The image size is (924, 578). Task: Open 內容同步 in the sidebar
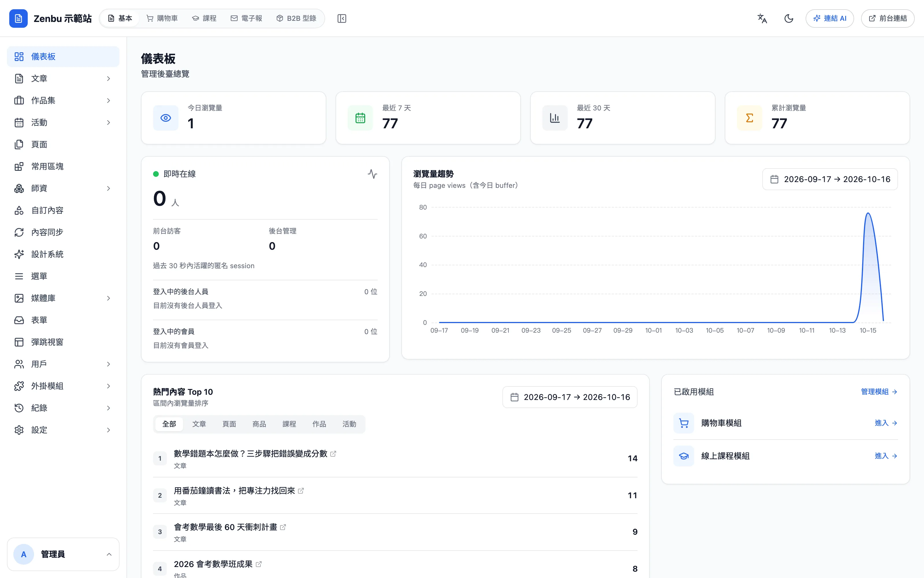[63, 232]
